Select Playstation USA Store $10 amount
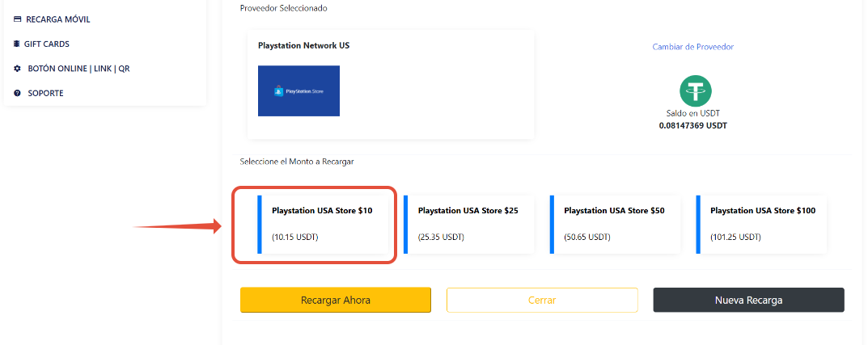The image size is (868, 345). pos(323,225)
